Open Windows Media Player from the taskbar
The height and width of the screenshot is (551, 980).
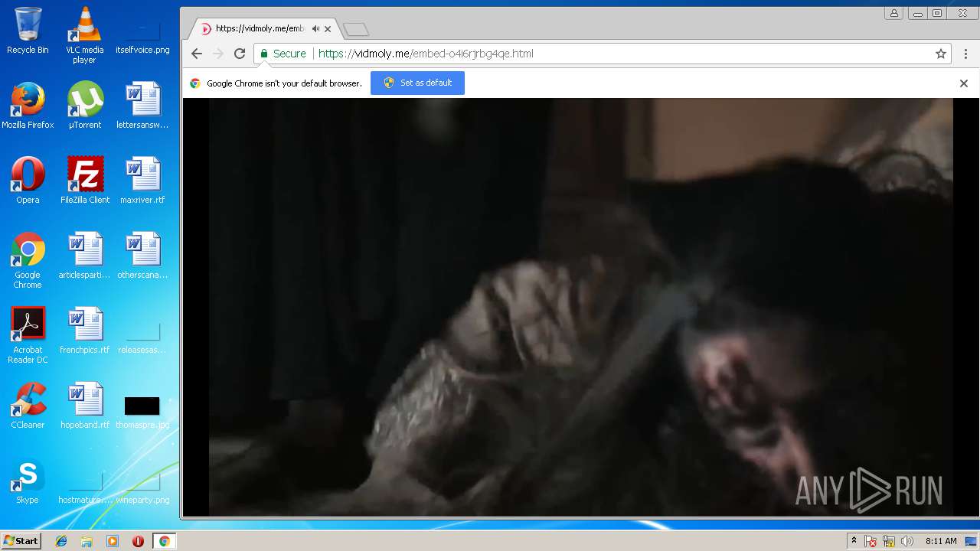(113, 541)
